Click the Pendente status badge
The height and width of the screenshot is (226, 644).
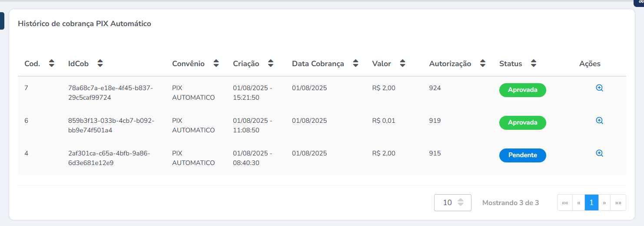(x=522, y=155)
